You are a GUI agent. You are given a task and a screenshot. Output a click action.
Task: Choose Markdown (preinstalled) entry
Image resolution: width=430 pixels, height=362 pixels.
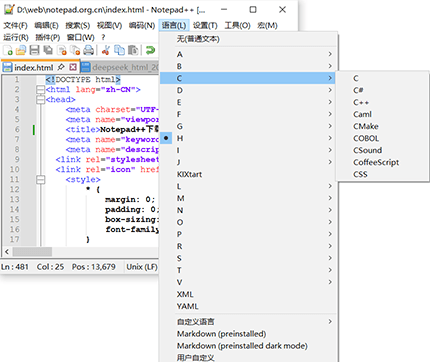coord(249,334)
